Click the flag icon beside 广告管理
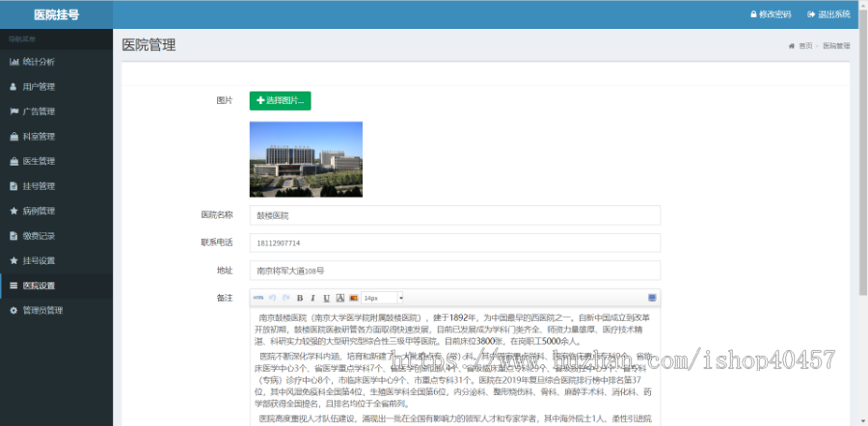Image resolution: width=868 pixels, height=426 pixels. [x=14, y=112]
